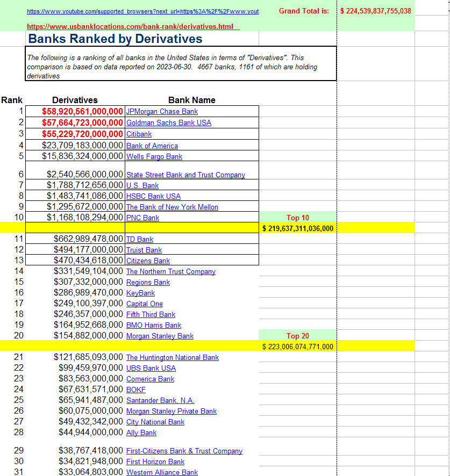The width and height of the screenshot is (450, 476).
Task: Open the Bank of America link
Action: click(152, 146)
